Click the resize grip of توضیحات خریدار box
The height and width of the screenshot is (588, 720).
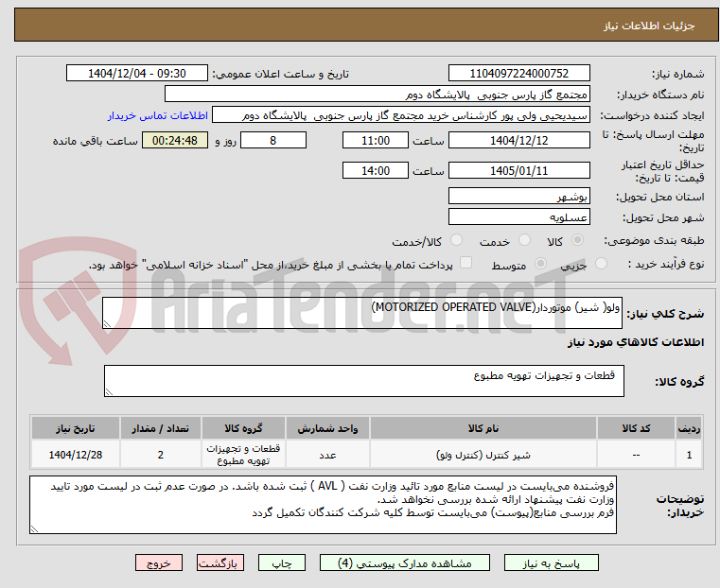pyautogui.click(x=34, y=528)
